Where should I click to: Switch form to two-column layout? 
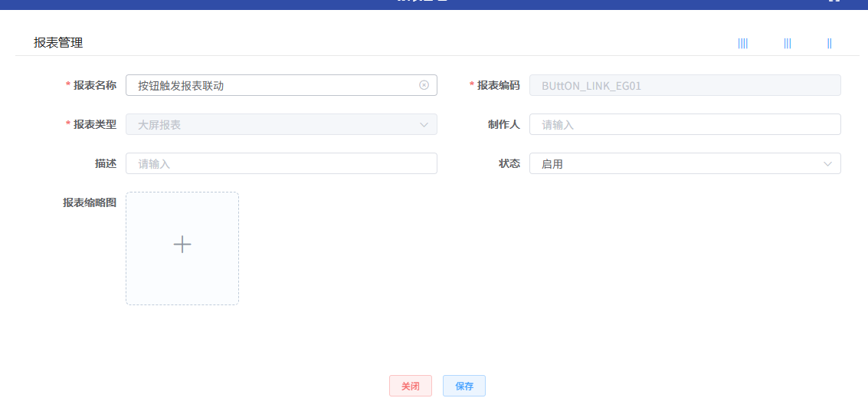pyautogui.click(x=829, y=44)
